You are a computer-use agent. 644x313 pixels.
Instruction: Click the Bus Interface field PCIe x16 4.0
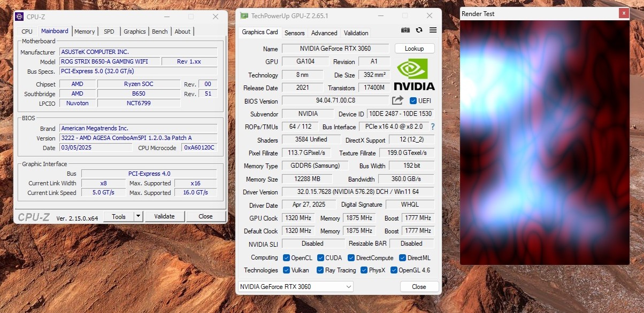tap(394, 127)
